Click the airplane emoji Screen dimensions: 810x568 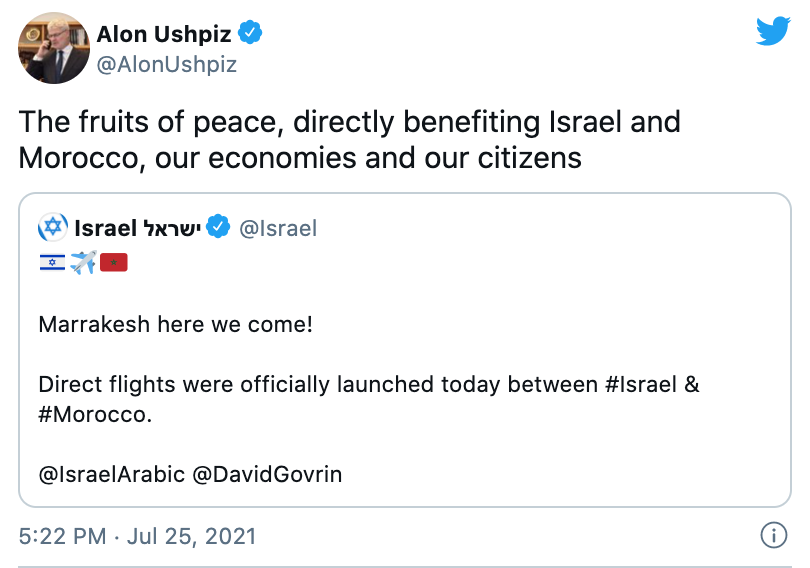pos(83,264)
